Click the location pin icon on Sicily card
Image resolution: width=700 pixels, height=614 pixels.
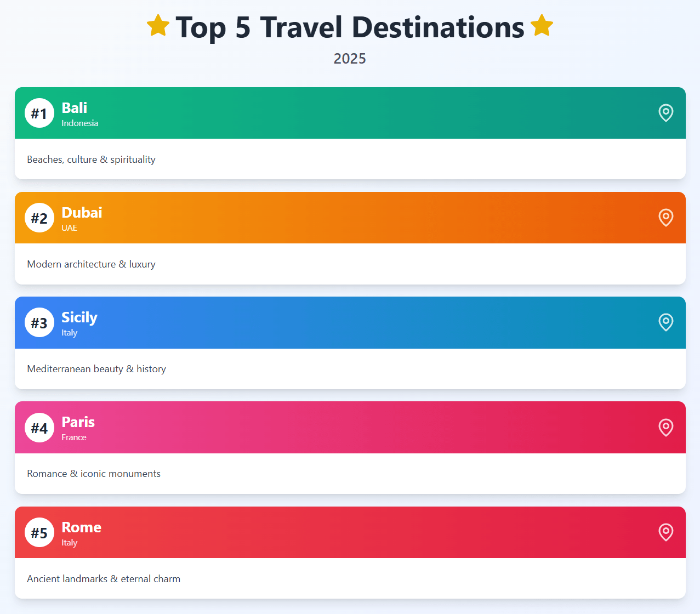point(665,322)
